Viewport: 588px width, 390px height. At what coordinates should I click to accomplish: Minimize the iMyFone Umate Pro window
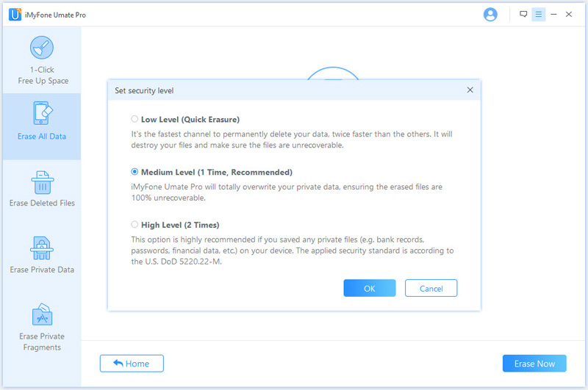click(553, 14)
